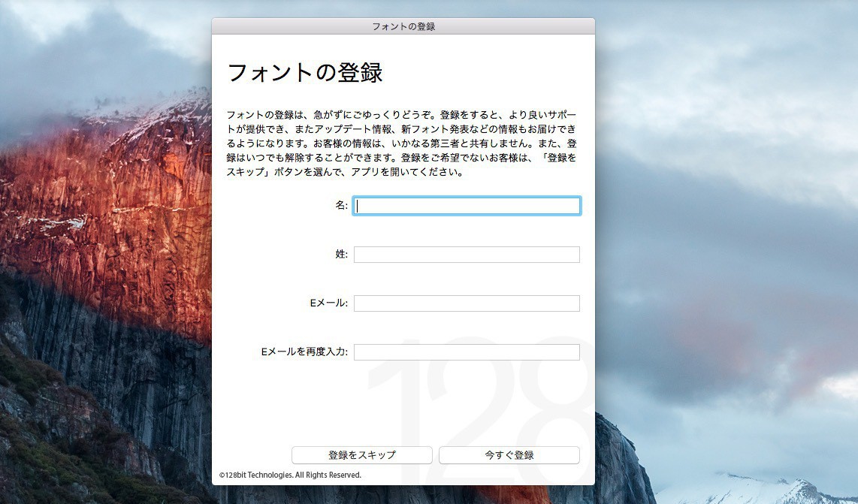
Task: Click the registration description paragraph
Action: pos(402,143)
